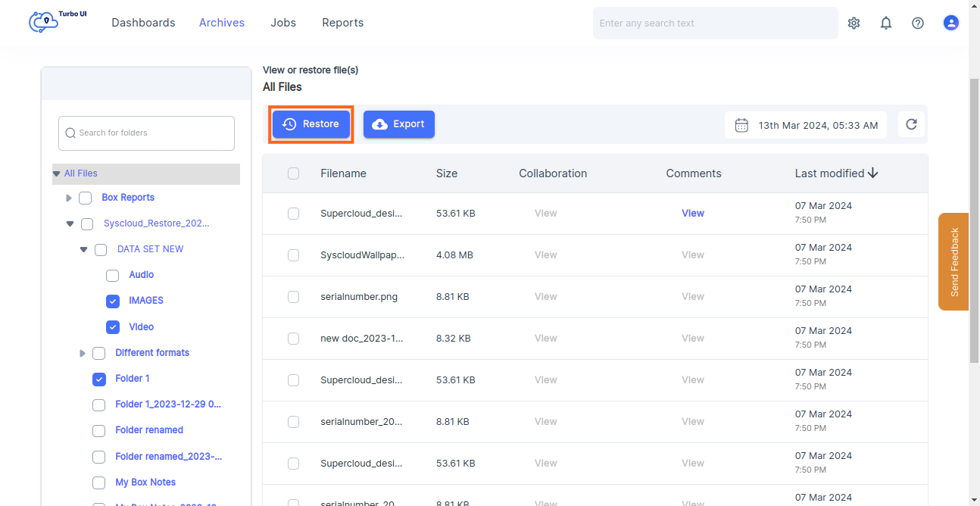Sort by Last modified arrow
Image resolution: width=980 pixels, height=506 pixels.
pyautogui.click(x=873, y=173)
